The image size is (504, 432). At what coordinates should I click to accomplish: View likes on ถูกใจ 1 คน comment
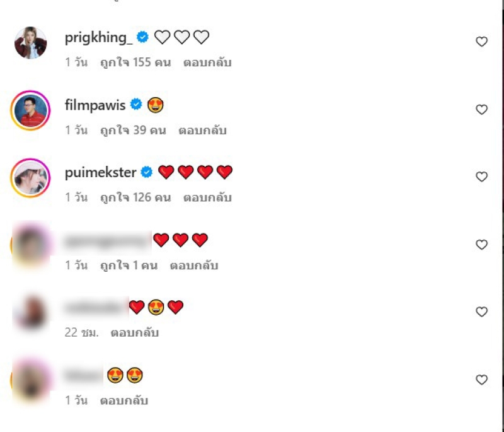click(x=129, y=266)
